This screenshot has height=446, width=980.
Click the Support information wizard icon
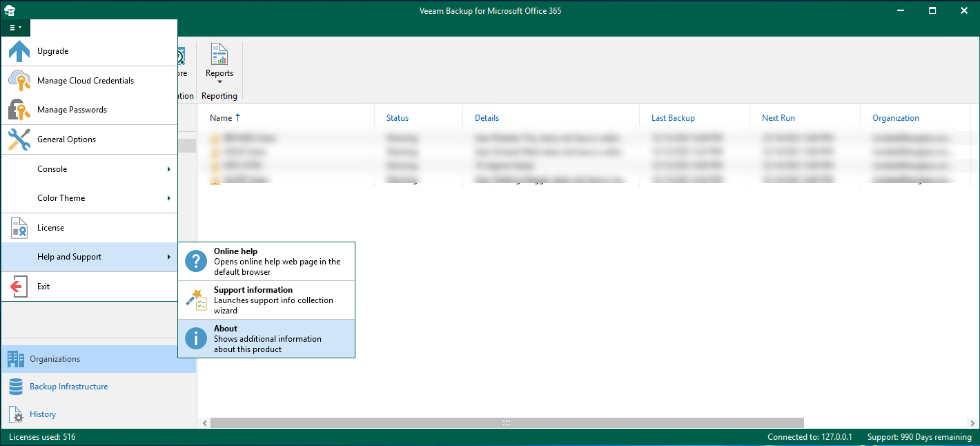tap(196, 300)
